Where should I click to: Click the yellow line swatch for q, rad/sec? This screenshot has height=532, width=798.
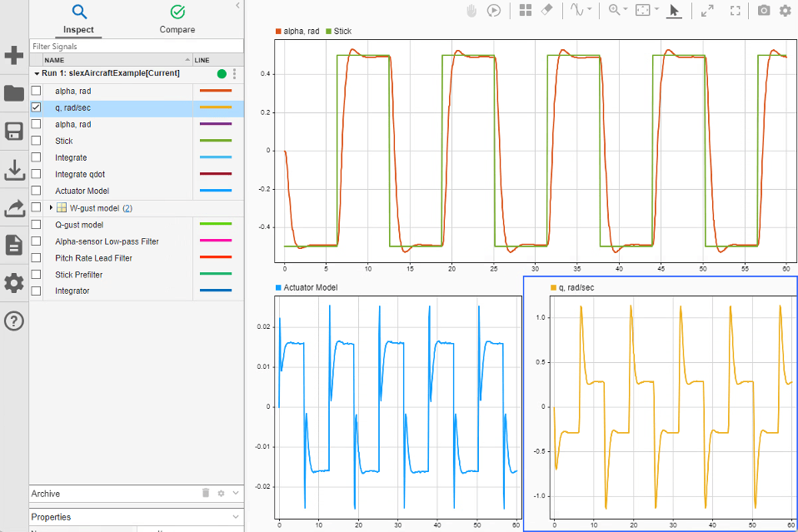tap(216, 107)
